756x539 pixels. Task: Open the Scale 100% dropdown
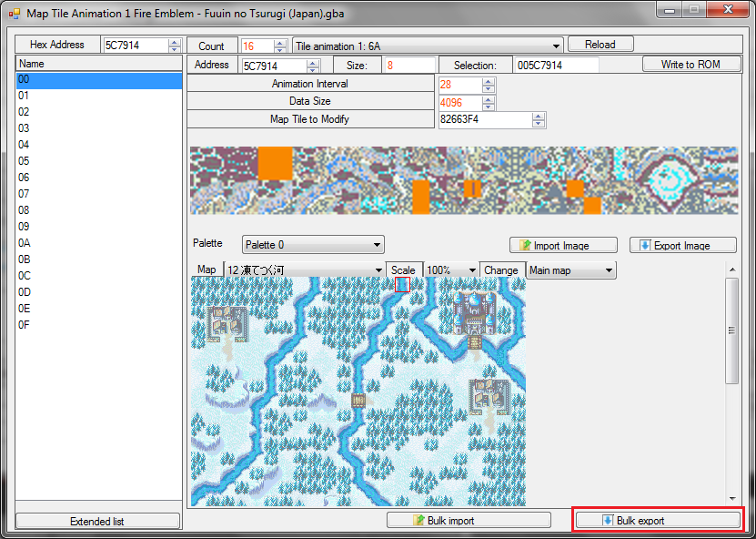451,270
